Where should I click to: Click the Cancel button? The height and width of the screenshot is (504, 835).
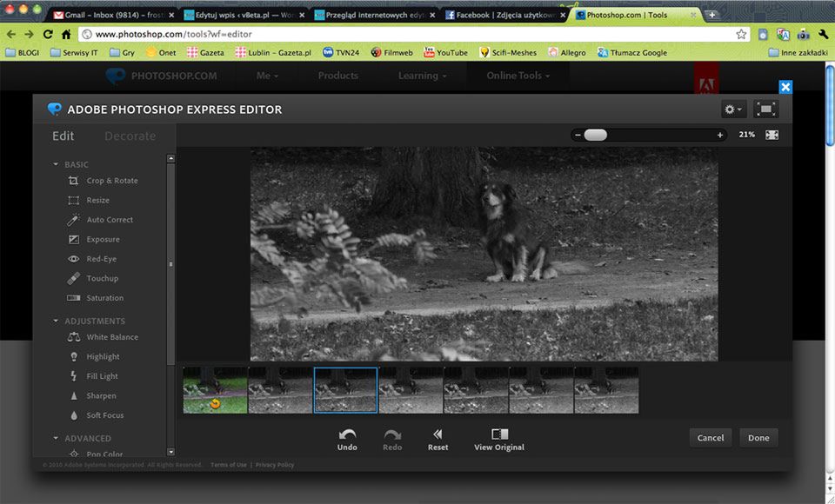pyautogui.click(x=710, y=438)
